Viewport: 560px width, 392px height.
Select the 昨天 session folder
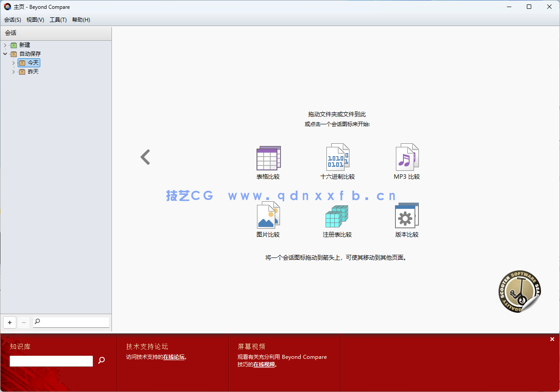(x=32, y=71)
